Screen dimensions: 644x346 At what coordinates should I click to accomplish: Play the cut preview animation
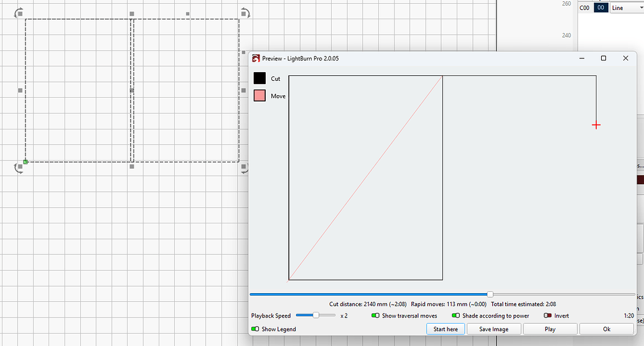tap(550, 329)
